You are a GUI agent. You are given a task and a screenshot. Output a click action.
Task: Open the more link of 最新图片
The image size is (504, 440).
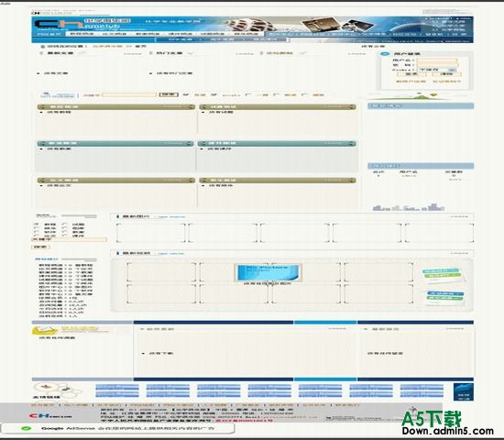459,216
